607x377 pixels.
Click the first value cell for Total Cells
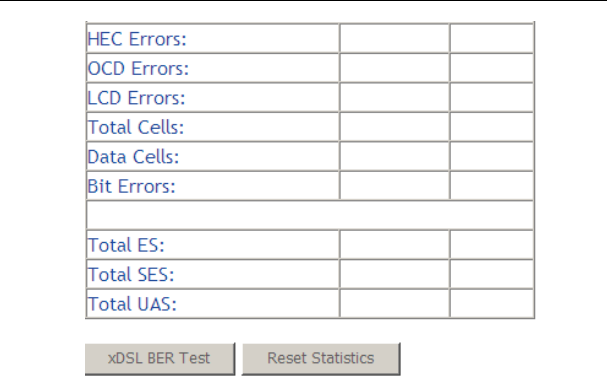click(x=394, y=127)
